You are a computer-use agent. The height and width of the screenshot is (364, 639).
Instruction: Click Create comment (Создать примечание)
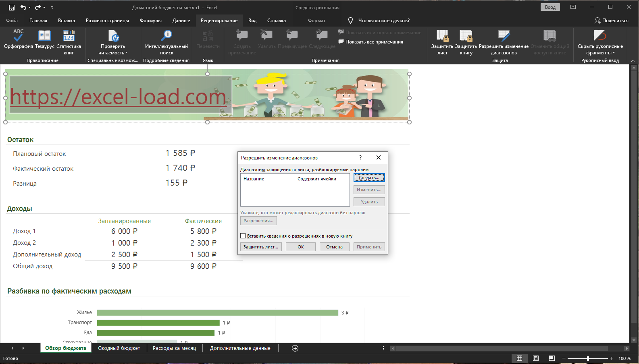tap(242, 42)
